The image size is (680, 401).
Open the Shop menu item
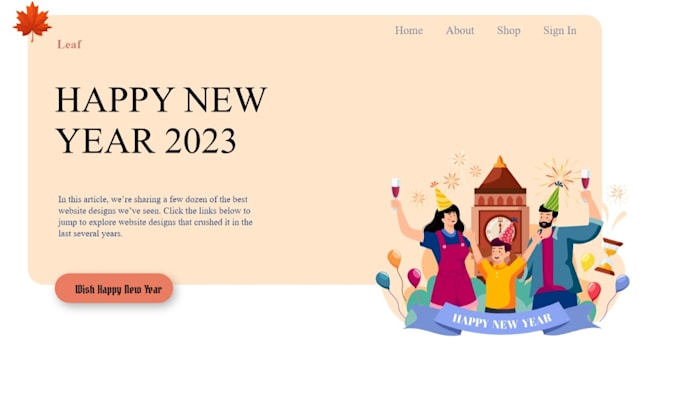click(508, 30)
